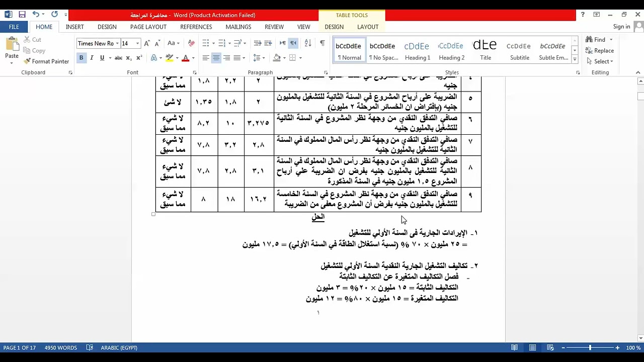644x362 pixels.
Task: Undo the last action
Action: [x=36, y=15]
